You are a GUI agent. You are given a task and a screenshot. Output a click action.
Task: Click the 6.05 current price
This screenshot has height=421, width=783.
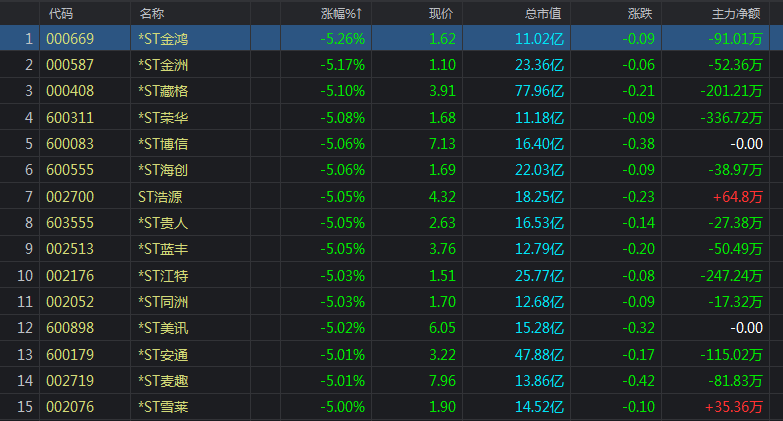442,328
